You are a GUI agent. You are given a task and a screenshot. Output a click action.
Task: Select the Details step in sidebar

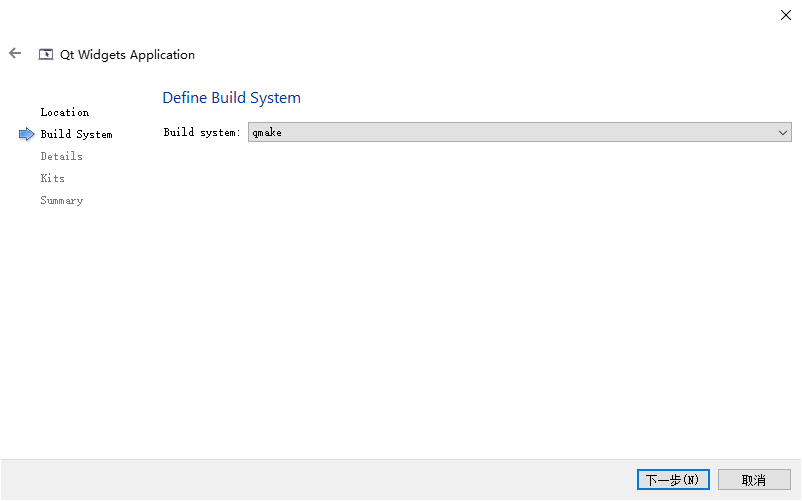tap(61, 156)
